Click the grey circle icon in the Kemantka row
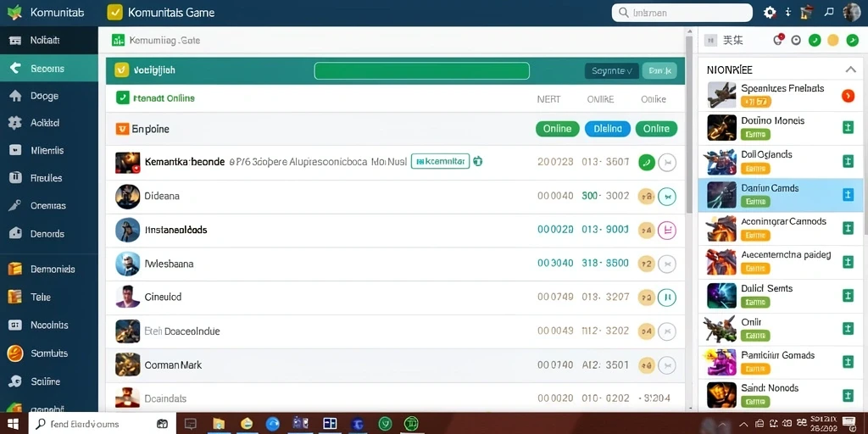Viewport: 868px width, 434px height. [667, 162]
